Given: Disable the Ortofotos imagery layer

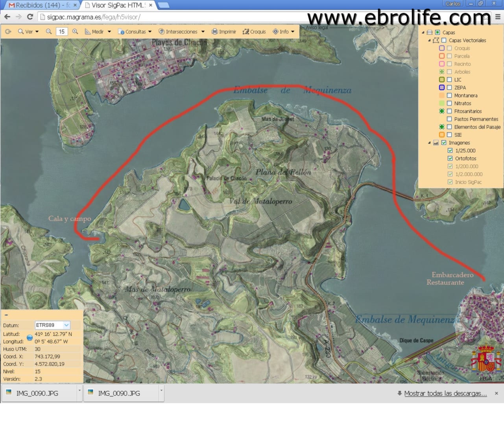Looking at the screenshot, I should 450,158.
